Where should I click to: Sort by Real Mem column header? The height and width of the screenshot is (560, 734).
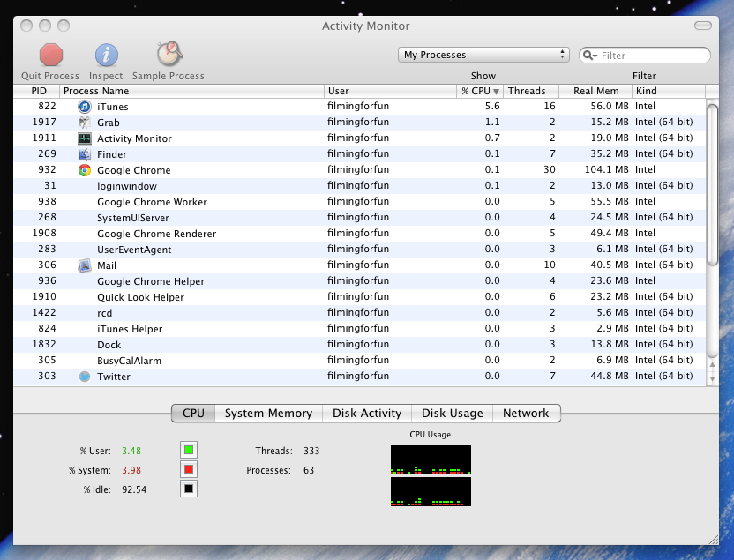[595, 91]
